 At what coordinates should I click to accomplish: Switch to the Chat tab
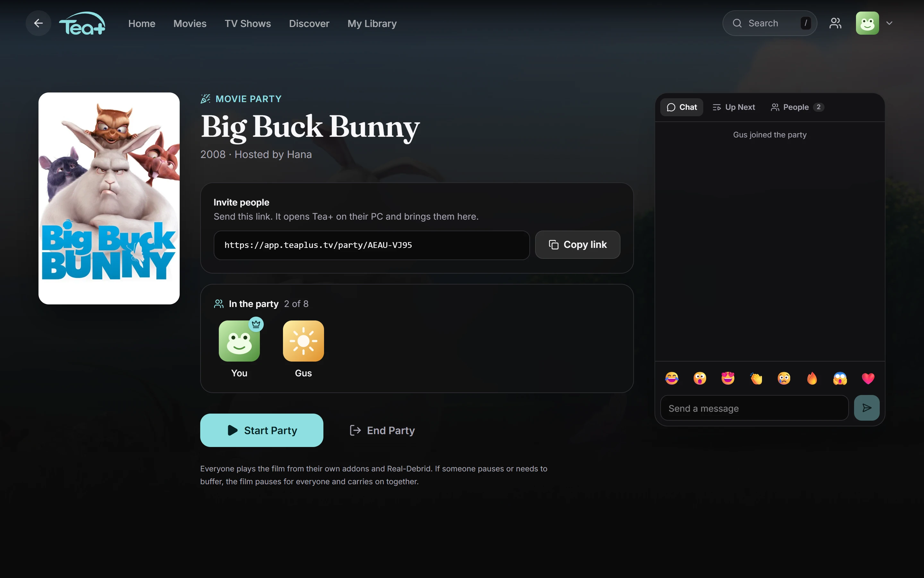[x=681, y=108]
